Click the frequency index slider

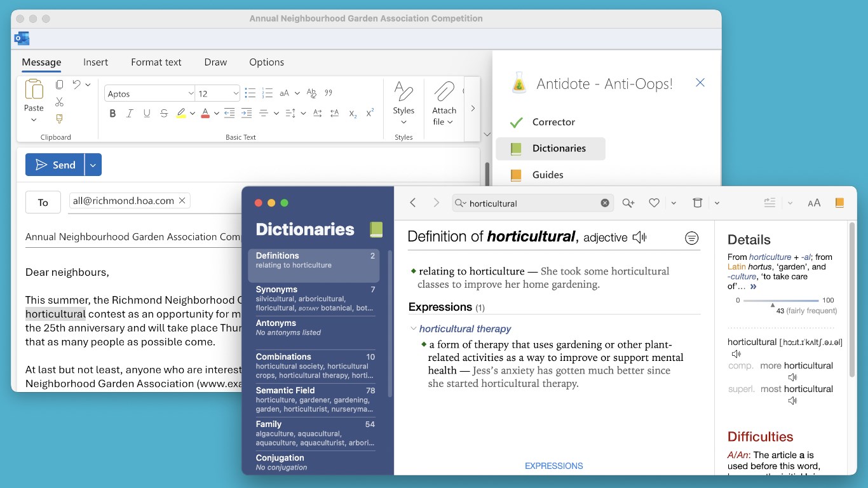(781, 301)
